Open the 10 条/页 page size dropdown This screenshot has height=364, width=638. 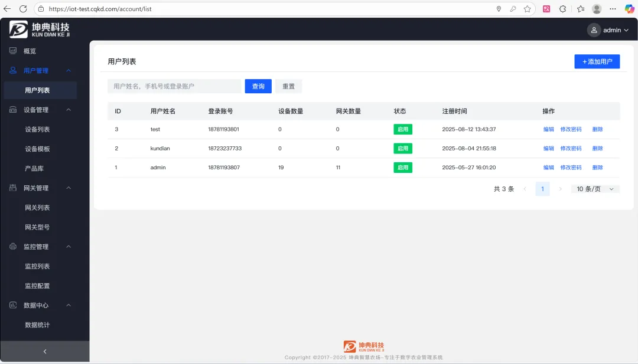tap(595, 189)
